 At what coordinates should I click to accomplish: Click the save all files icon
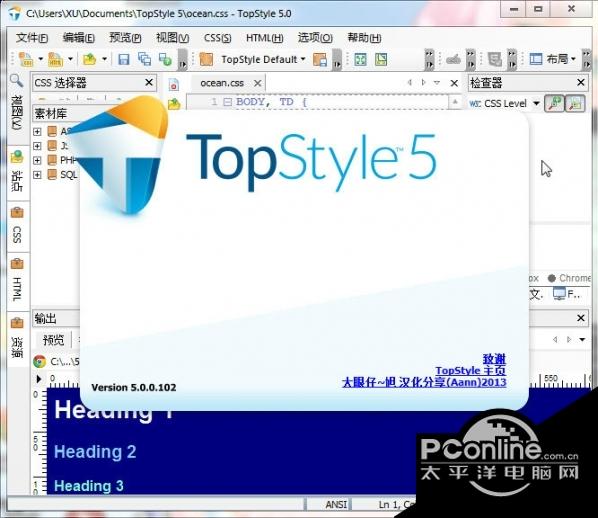pos(144,59)
